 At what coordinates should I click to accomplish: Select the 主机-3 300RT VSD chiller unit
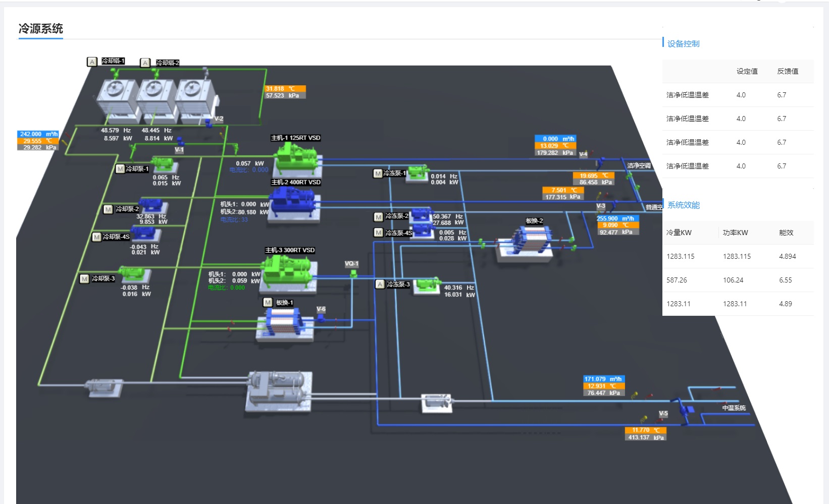click(x=285, y=271)
